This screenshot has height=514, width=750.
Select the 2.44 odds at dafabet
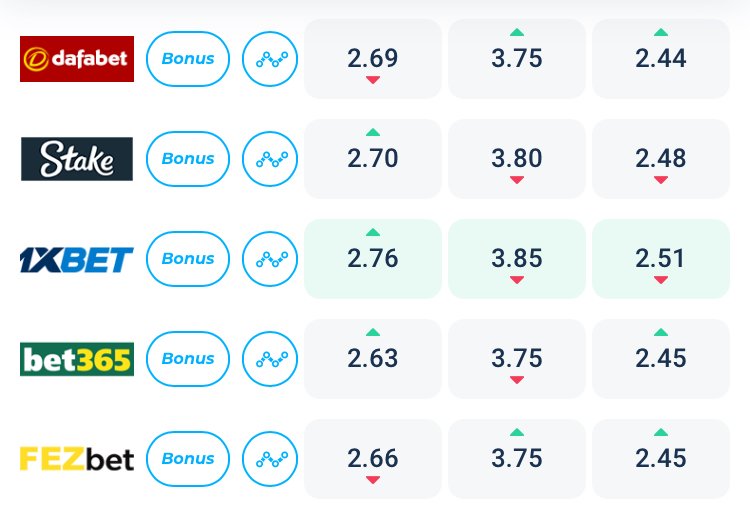click(661, 59)
